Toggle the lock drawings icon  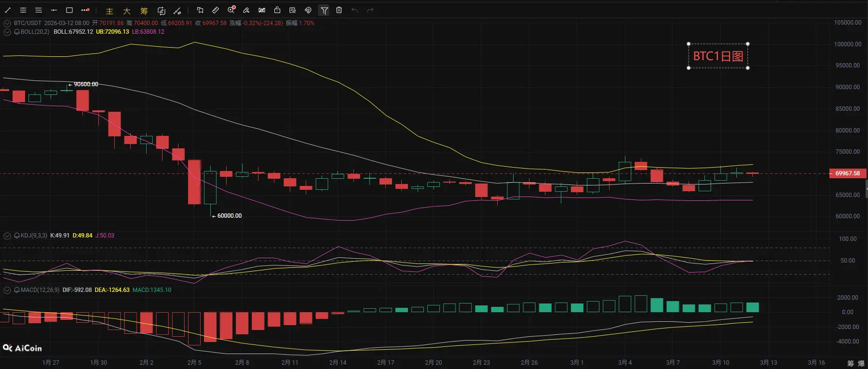[x=277, y=10]
